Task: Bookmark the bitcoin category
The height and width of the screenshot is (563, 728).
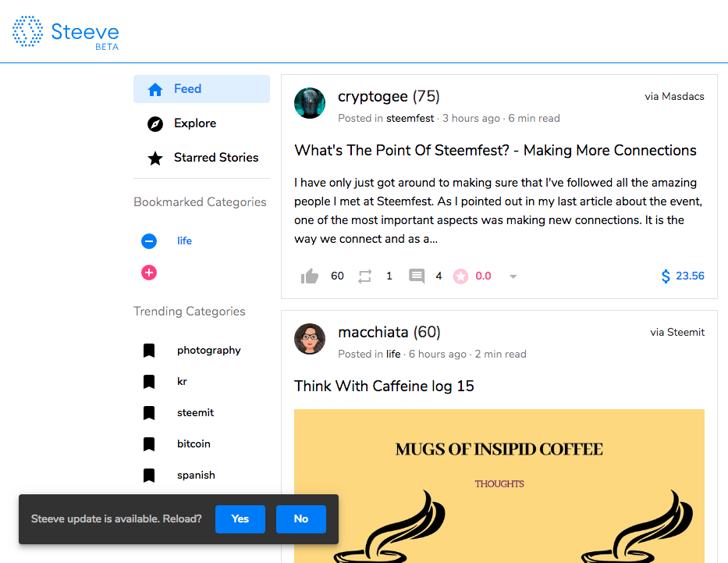Action: pyautogui.click(x=149, y=444)
